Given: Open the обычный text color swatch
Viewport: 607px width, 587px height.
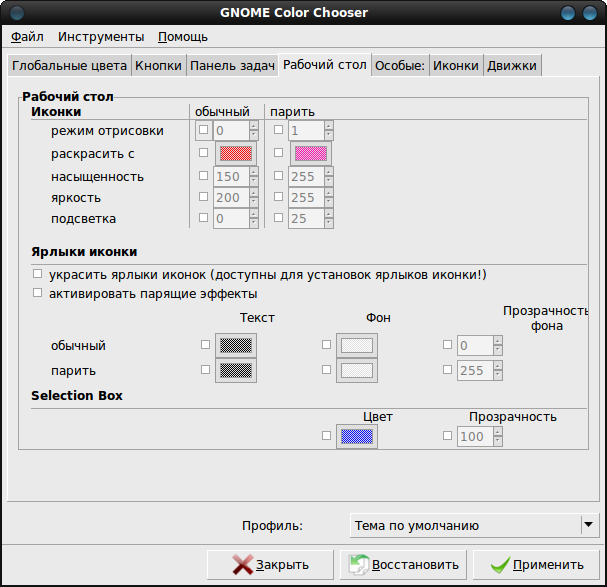Looking at the screenshot, I should (x=236, y=345).
